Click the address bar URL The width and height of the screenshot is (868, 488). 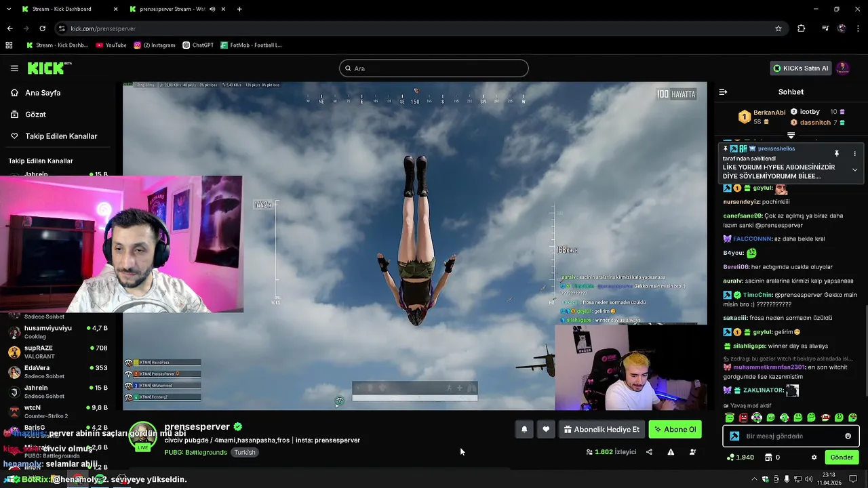(103, 28)
